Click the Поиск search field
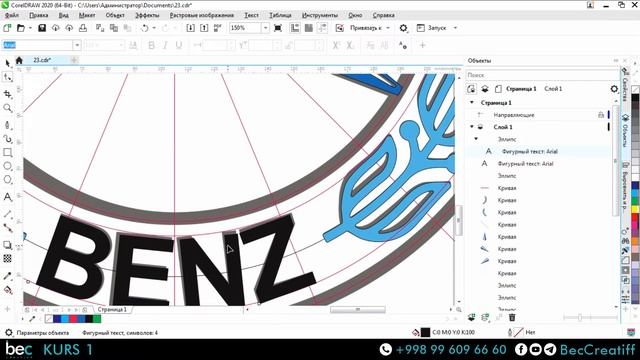Screen dimensions: 640x360 pyautogui.click(x=542, y=75)
